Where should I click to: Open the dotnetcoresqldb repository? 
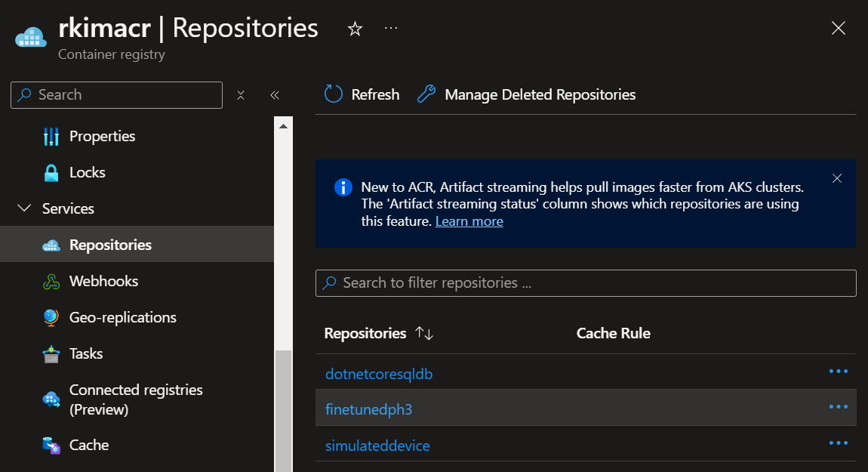tap(379, 374)
